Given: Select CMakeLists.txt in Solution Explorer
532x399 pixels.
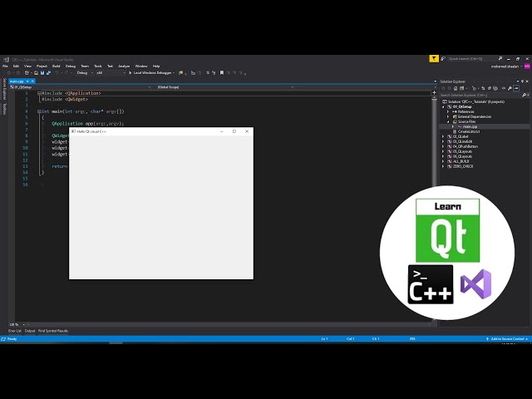Looking at the screenshot, I should tap(466, 131).
